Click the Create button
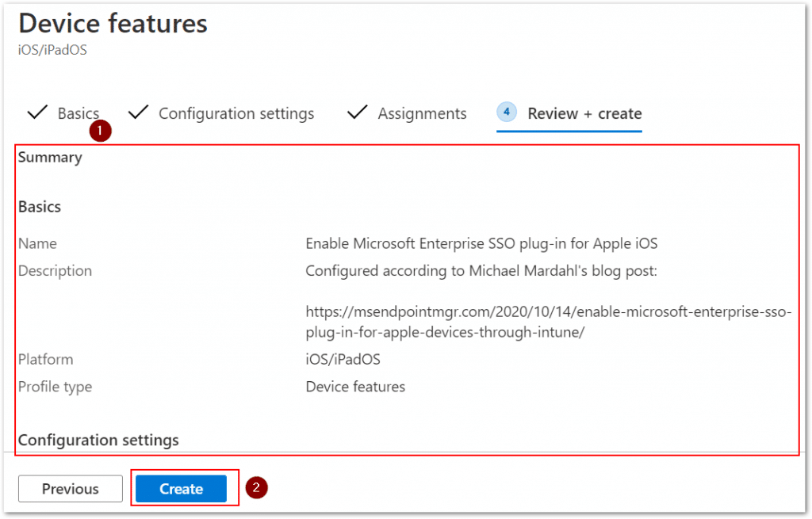 pyautogui.click(x=182, y=488)
